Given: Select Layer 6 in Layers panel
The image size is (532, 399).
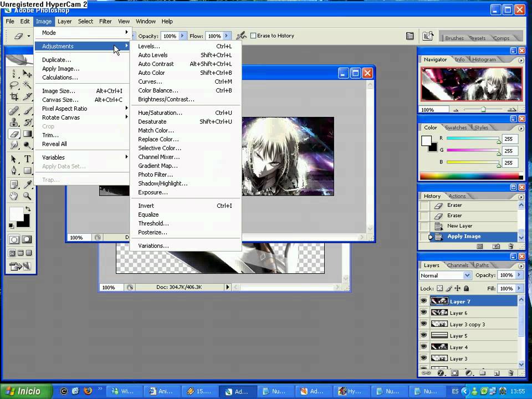Looking at the screenshot, I should (474, 313).
